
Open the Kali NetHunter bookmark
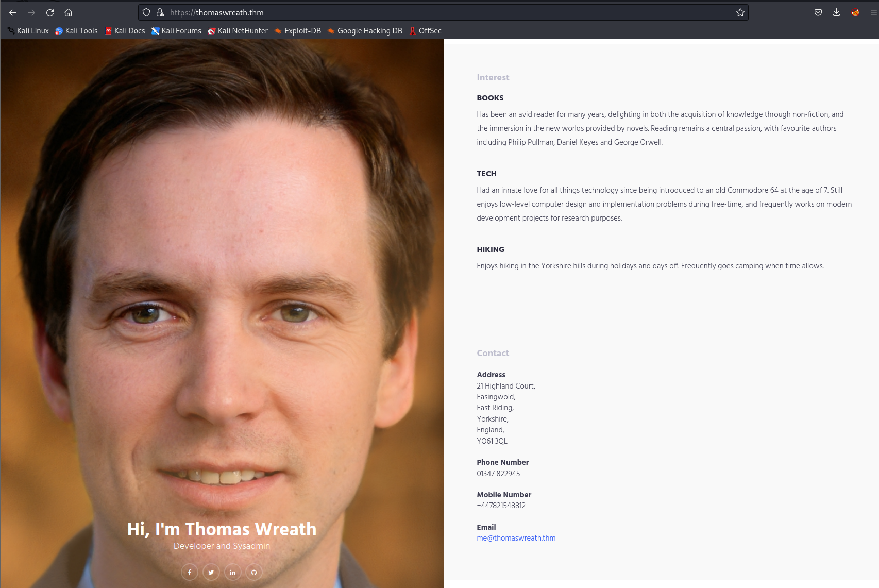(238, 31)
